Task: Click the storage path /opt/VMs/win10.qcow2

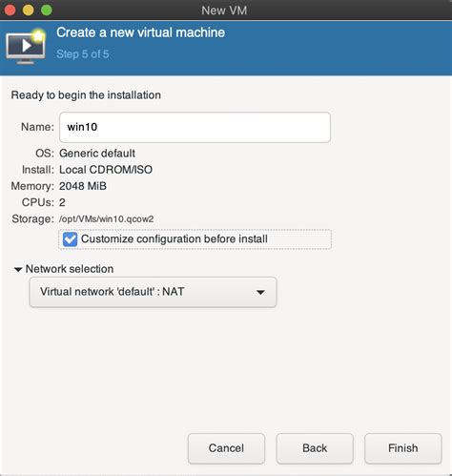Action: click(107, 219)
